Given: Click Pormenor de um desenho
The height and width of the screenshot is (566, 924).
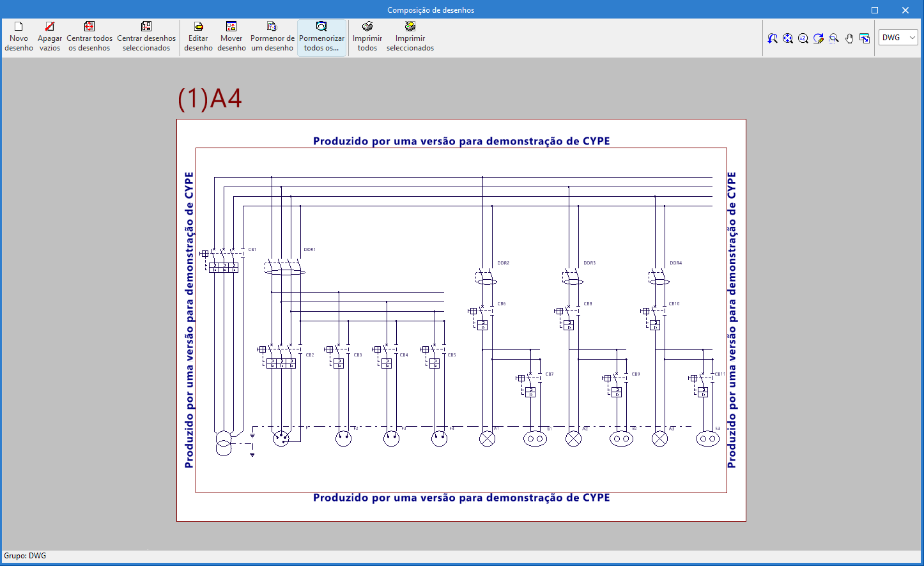Looking at the screenshot, I should pyautogui.click(x=272, y=38).
